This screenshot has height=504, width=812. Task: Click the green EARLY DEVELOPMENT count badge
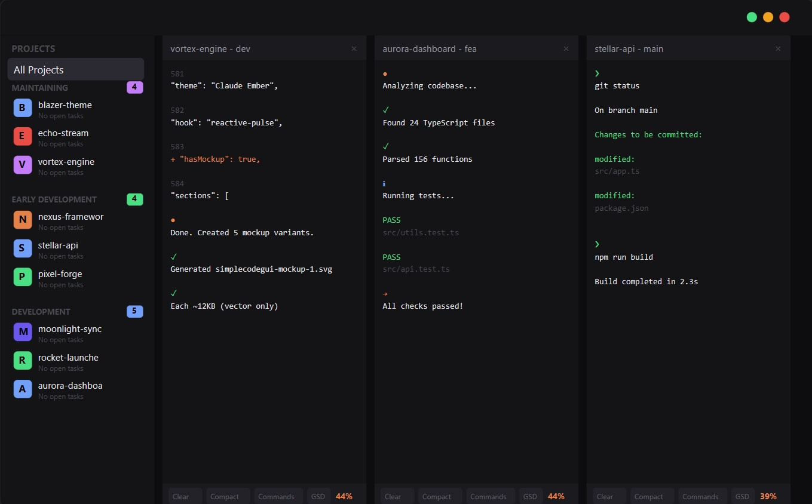pos(135,199)
